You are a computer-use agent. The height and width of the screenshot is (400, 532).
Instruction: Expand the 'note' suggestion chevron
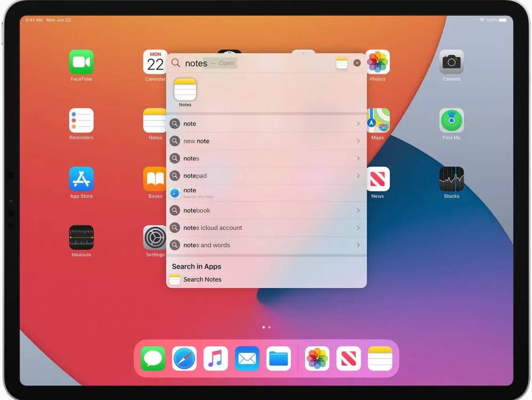tap(358, 123)
